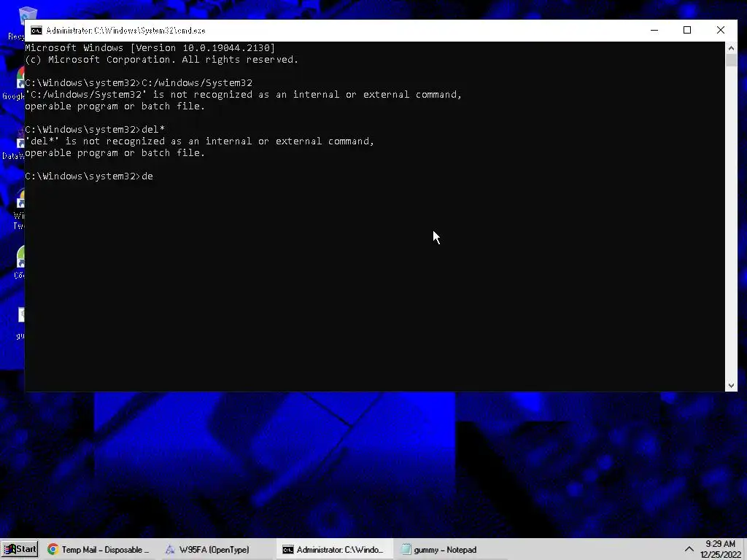The width and height of the screenshot is (747, 560).
Task: Switch to Temp Mail Chrome taskbar window
Action: click(98, 550)
